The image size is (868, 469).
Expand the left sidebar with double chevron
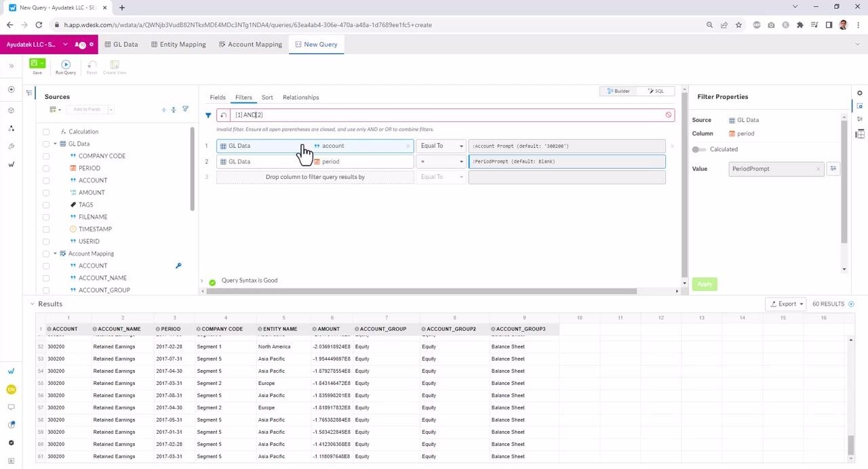point(12,66)
